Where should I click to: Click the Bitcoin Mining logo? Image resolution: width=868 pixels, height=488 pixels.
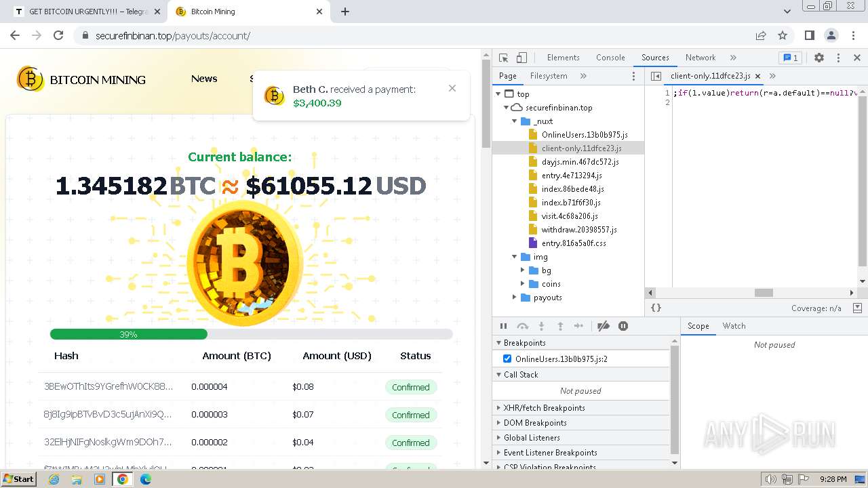coord(81,79)
